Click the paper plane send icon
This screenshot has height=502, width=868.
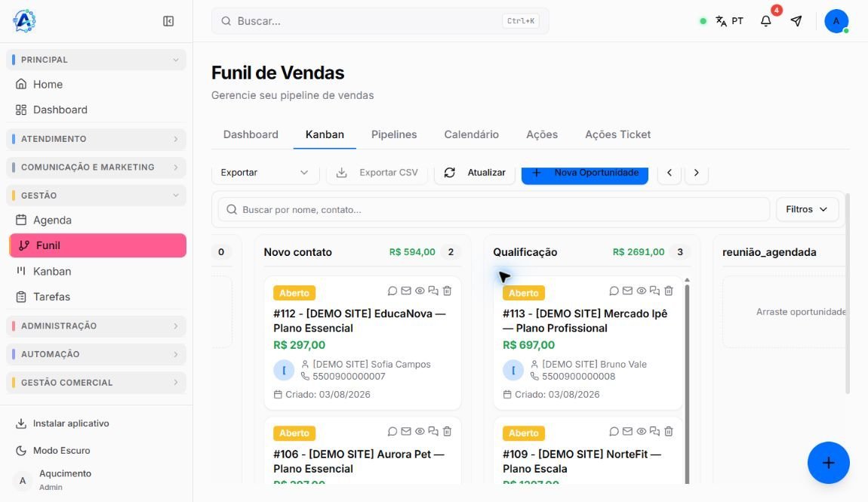point(796,21)
